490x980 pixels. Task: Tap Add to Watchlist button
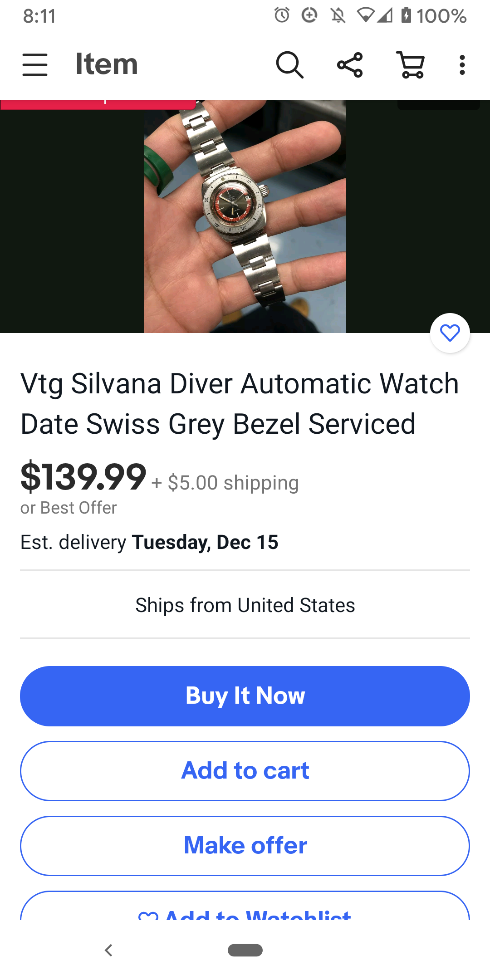[x=245, y=906]
